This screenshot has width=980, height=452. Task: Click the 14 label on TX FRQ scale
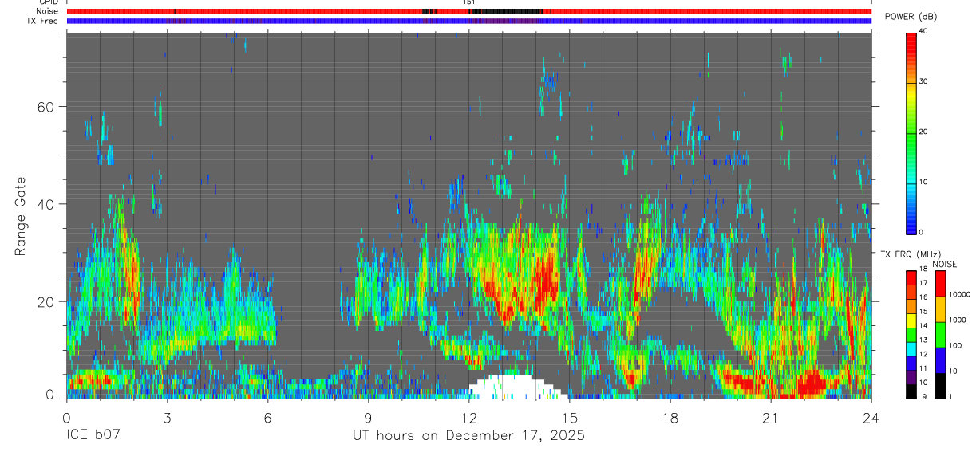coord(923,325)
